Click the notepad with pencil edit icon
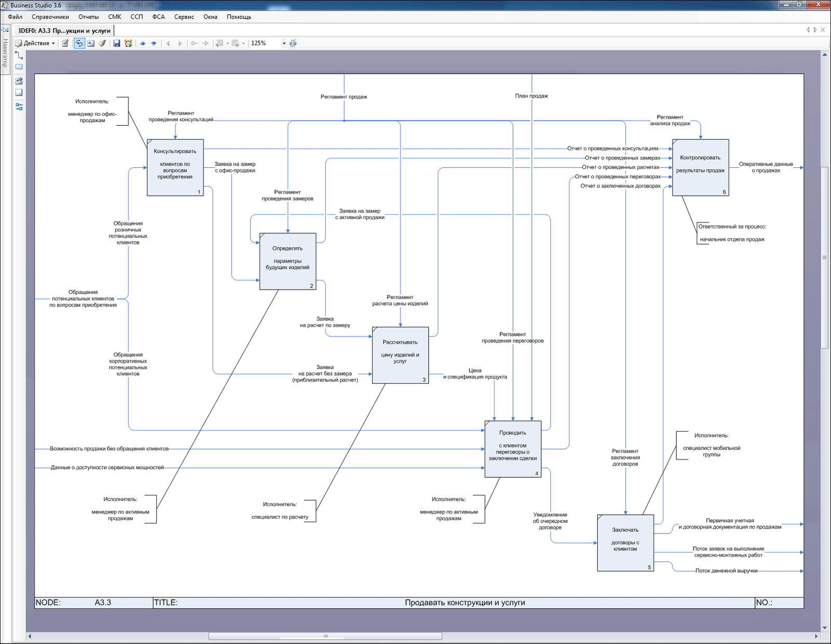831x644 pixels. pyautogui.click(x=65, y=44)
